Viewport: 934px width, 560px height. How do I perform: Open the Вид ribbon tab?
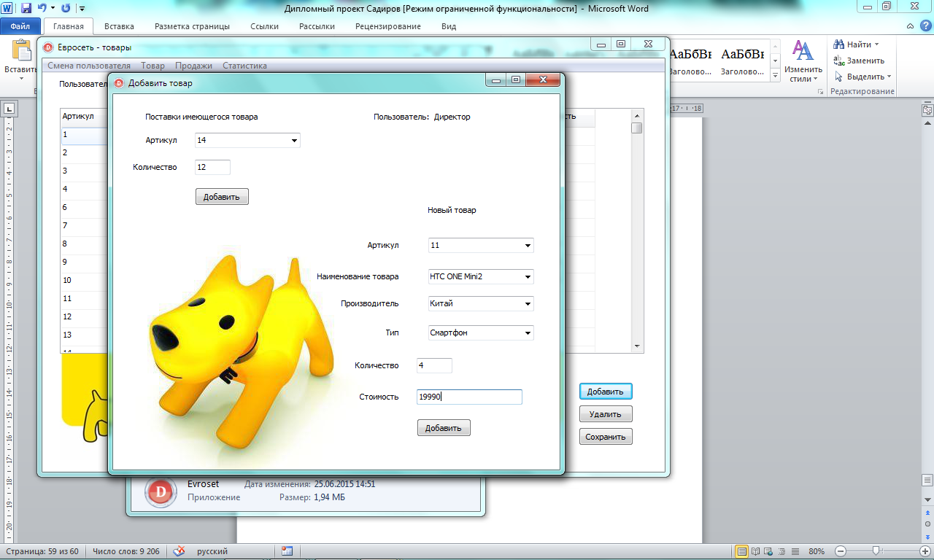click(x=449, y=26)
